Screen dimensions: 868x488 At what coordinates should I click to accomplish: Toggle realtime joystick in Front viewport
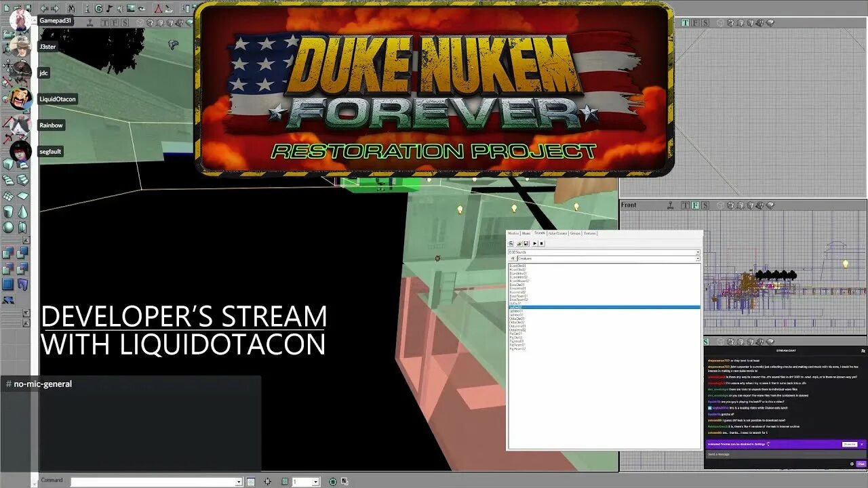click(670, 205)
